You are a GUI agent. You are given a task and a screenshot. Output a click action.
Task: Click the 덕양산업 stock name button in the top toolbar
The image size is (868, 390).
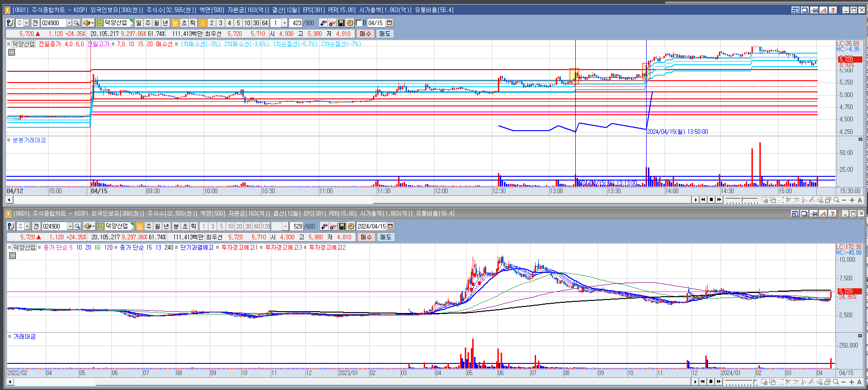pyautogui.click(x=116, y=23)
